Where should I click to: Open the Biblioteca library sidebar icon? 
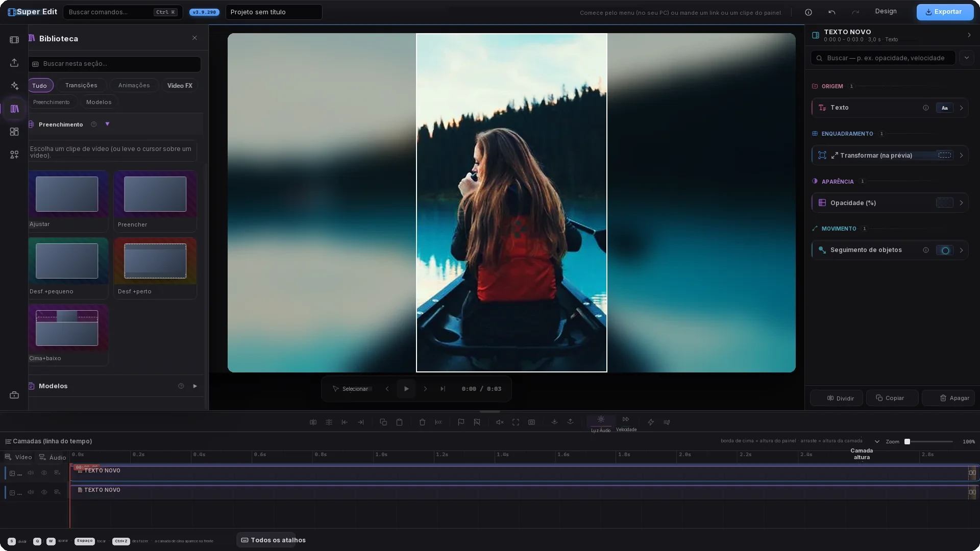(x=14, y=109)
